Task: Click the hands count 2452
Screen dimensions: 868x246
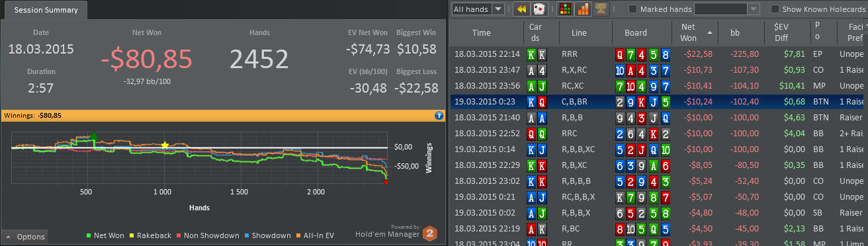Action: click(259, 59)
